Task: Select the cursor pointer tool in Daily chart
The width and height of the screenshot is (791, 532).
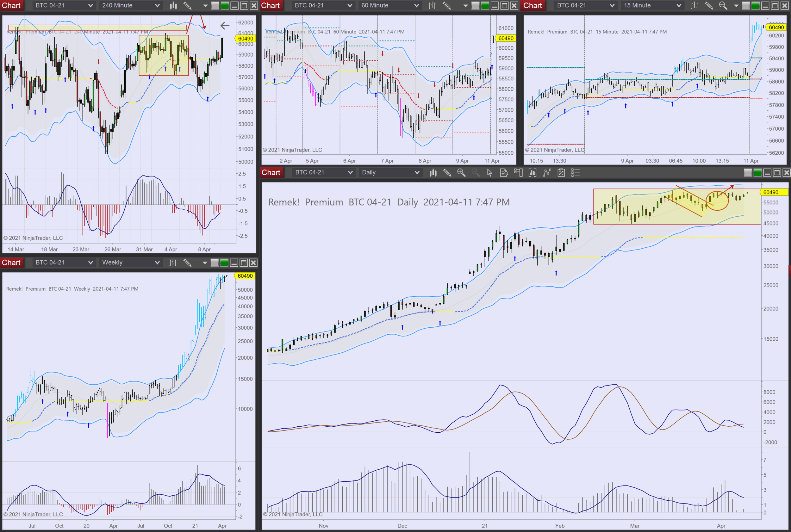Action: [489, 173]
